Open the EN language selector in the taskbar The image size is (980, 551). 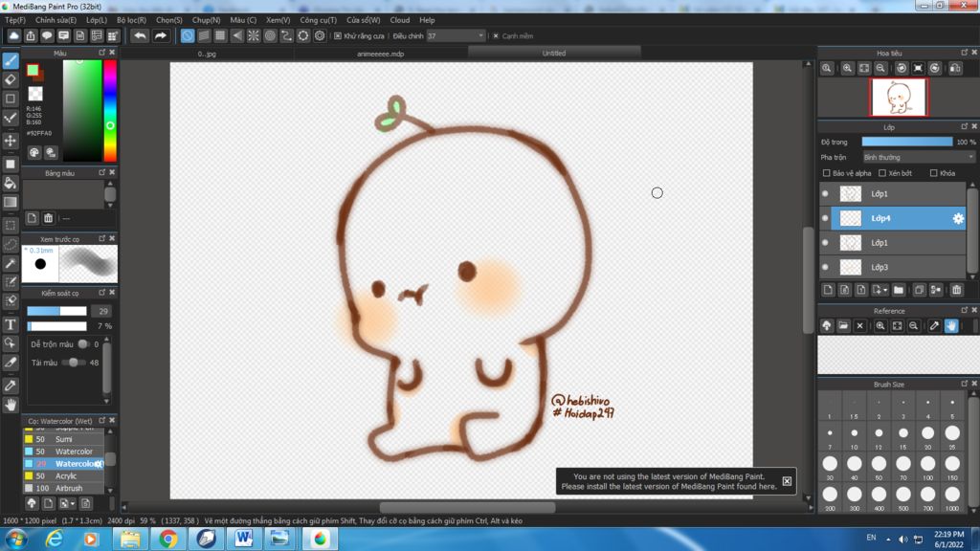coord(871,538)
